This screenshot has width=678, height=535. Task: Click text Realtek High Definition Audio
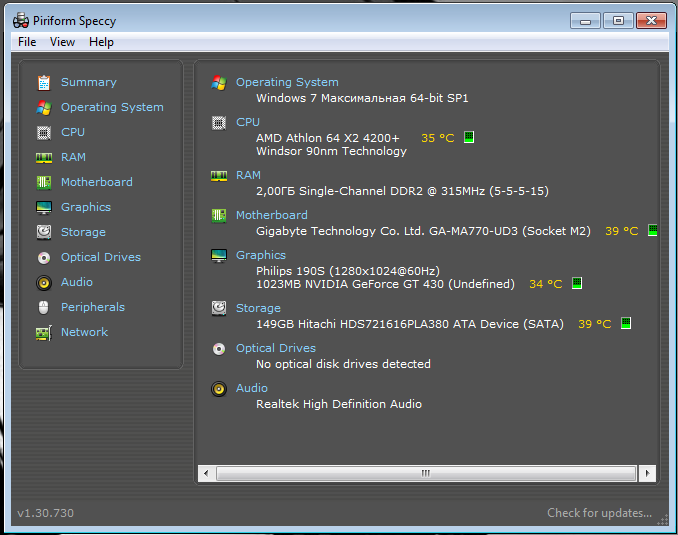[x=339, y=404]
